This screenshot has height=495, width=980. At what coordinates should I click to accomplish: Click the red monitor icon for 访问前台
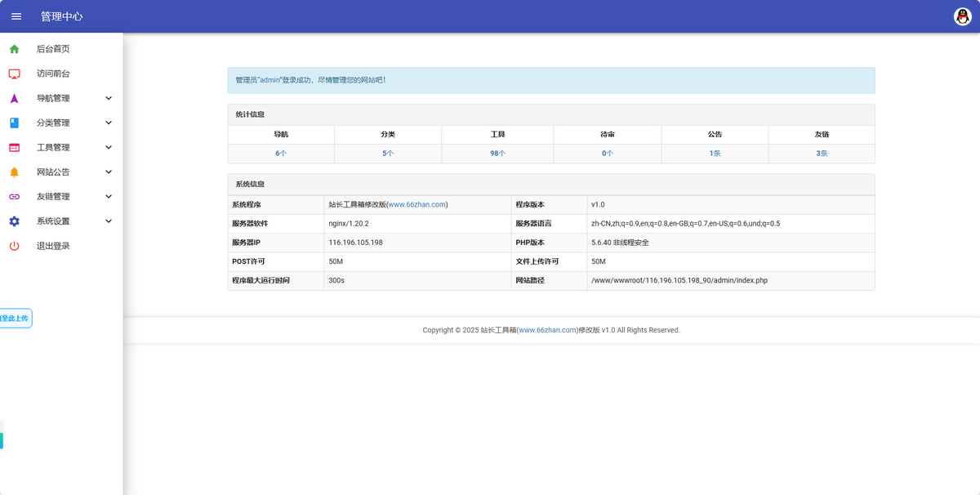tap(14, 74)
